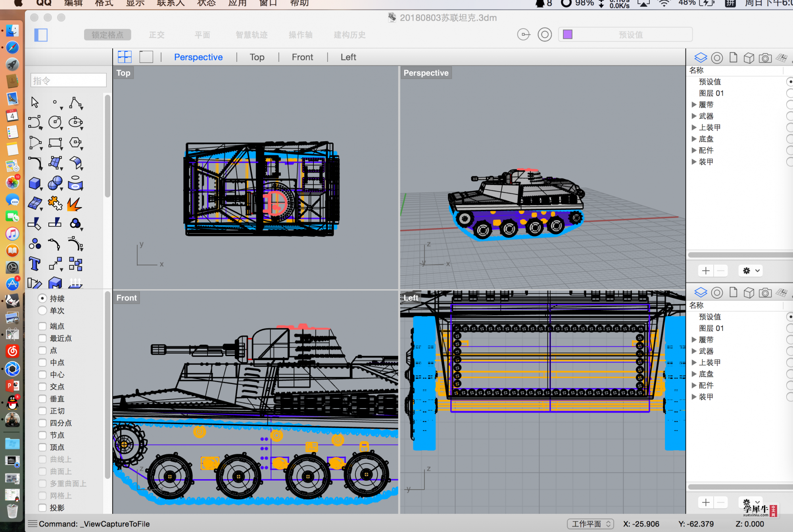Select the polyline tool
Viewport: 793px width, 532px height.
75,102
